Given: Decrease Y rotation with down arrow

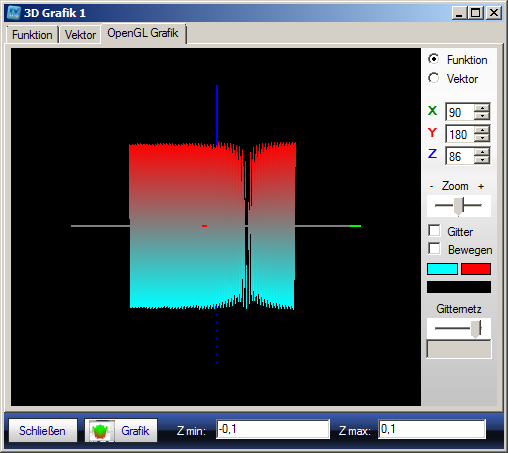Looking at the screenshot, I should pyautogui.click(x=482, y=138).
